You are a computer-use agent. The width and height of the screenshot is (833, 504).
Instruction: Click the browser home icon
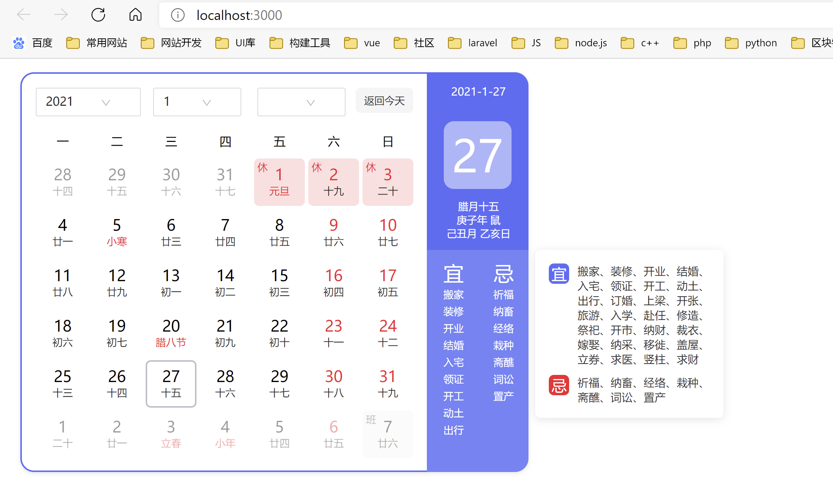pos(135,15)
